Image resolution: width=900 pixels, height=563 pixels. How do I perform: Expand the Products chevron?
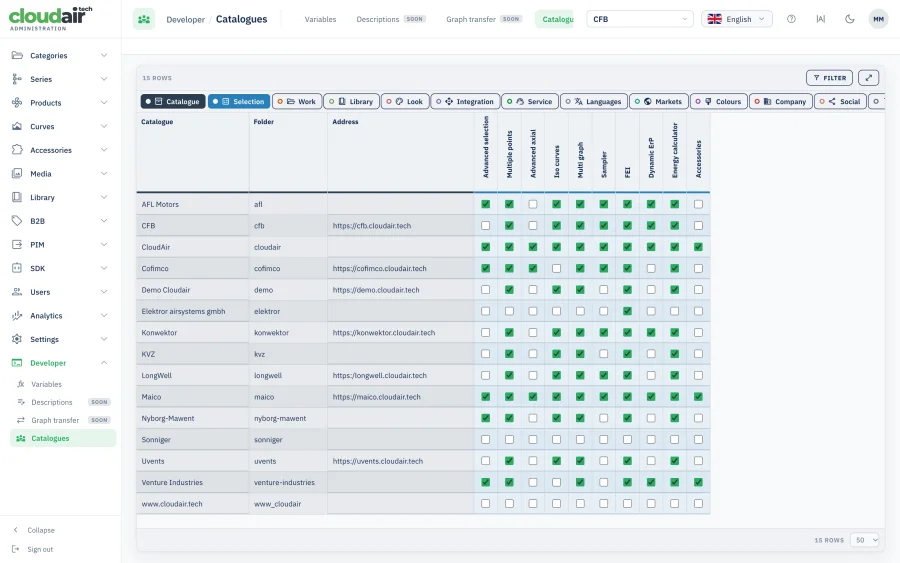click(104, 102)
